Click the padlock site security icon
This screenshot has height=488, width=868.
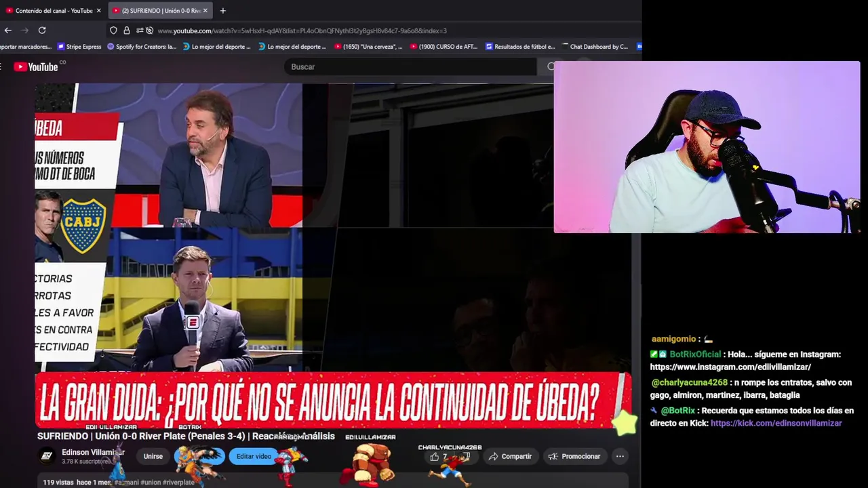[126, 30]
